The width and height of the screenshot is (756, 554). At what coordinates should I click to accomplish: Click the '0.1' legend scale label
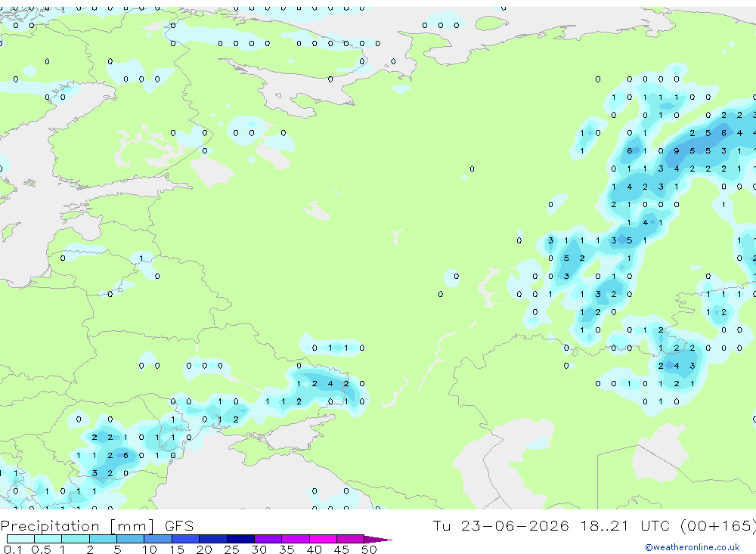(13, 549)
